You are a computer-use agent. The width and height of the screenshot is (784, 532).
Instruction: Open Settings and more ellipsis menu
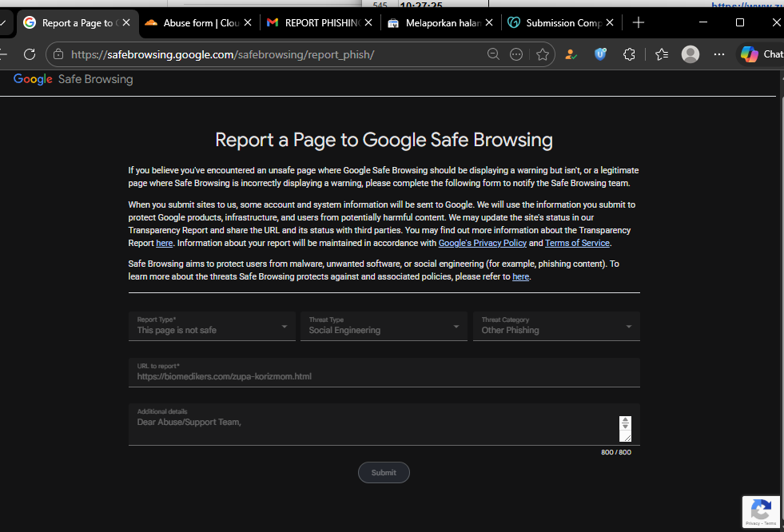pos(719,54)
